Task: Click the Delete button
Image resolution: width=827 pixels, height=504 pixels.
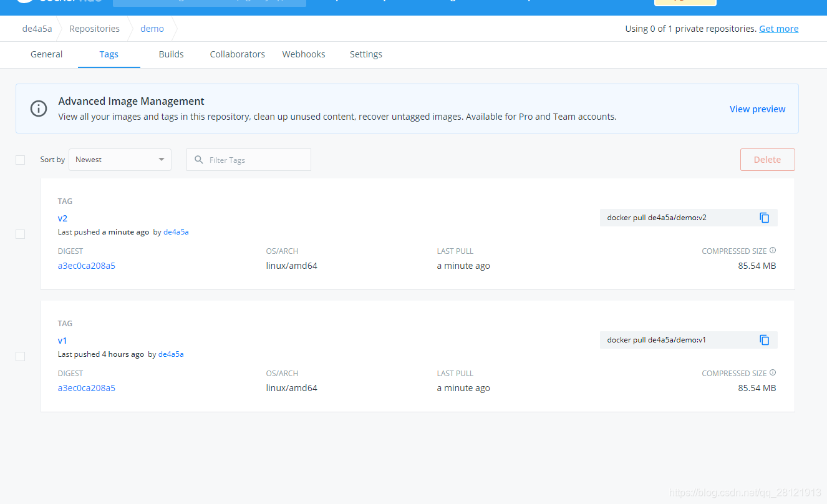Action: 768,160
